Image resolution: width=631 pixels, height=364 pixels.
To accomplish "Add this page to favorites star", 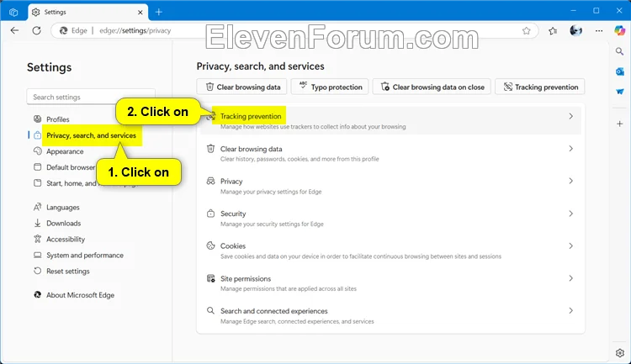I will (x=526, y=30).
